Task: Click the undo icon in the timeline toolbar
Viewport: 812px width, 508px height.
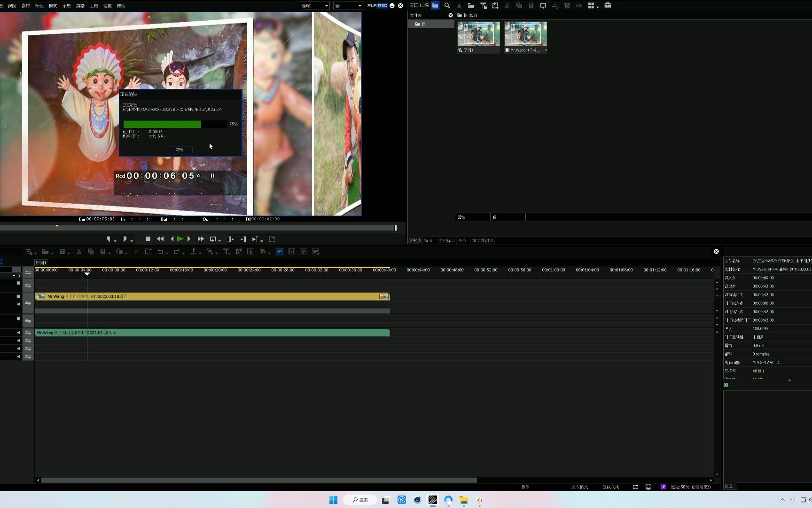Action: coord(160,252)
